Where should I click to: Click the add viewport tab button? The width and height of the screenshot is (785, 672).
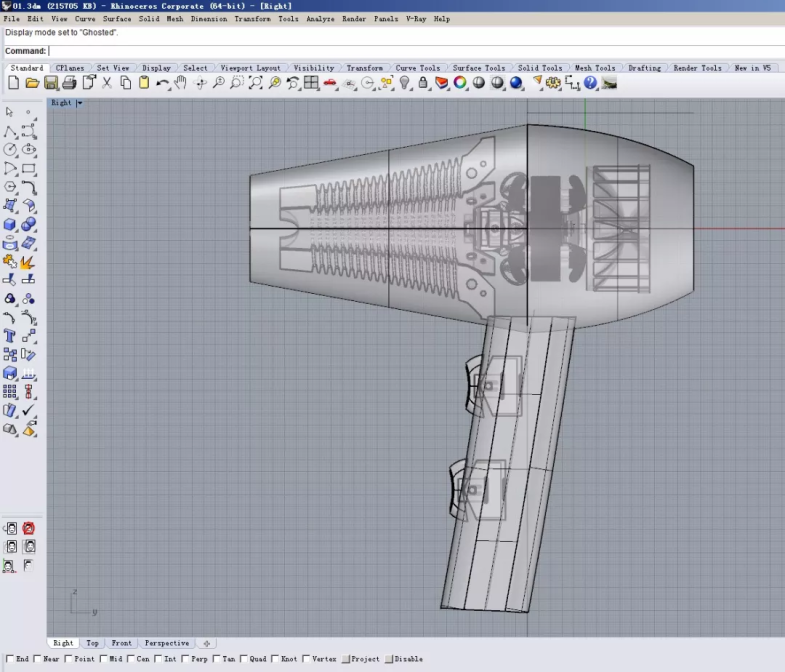[x=207, y=643]
